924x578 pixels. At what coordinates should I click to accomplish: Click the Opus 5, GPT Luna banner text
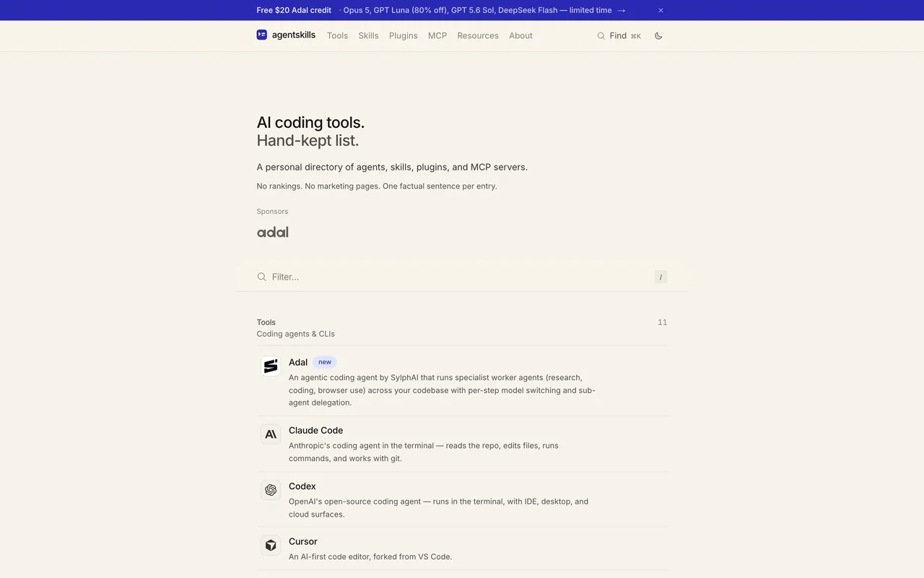coord(477,10)
